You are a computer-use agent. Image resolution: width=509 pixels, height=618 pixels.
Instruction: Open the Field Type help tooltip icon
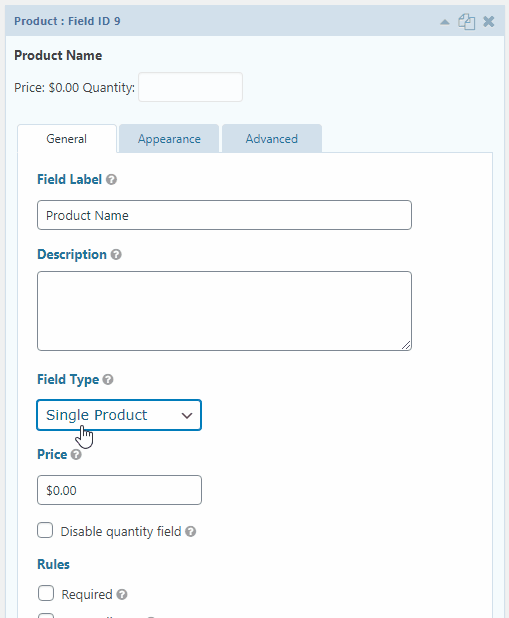108,380
